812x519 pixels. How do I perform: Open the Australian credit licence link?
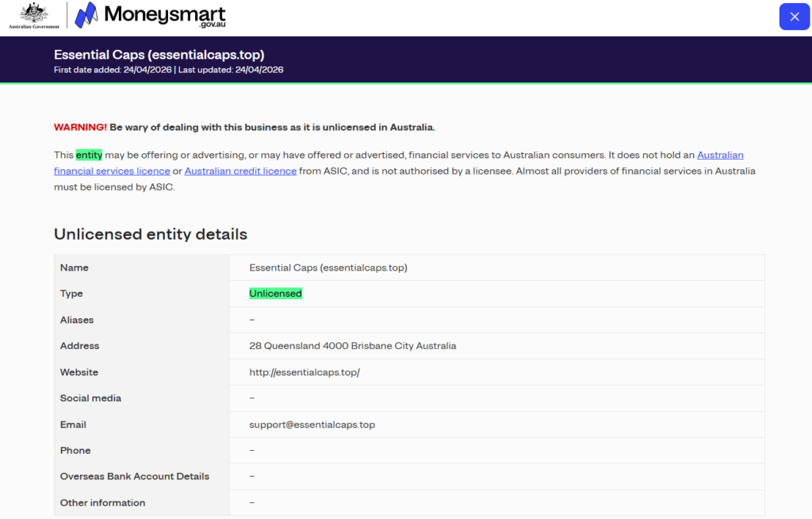(240, 171)
